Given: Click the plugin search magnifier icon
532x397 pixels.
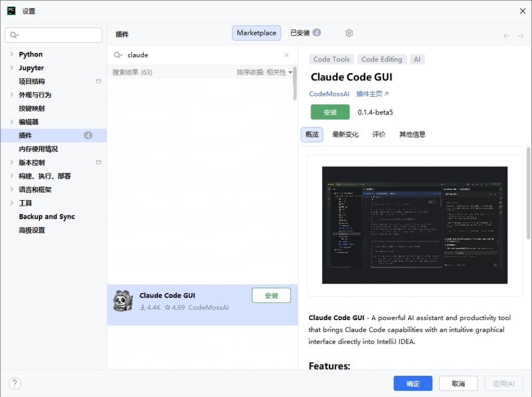Looking at the screenshot, I should tap(118, 55).
